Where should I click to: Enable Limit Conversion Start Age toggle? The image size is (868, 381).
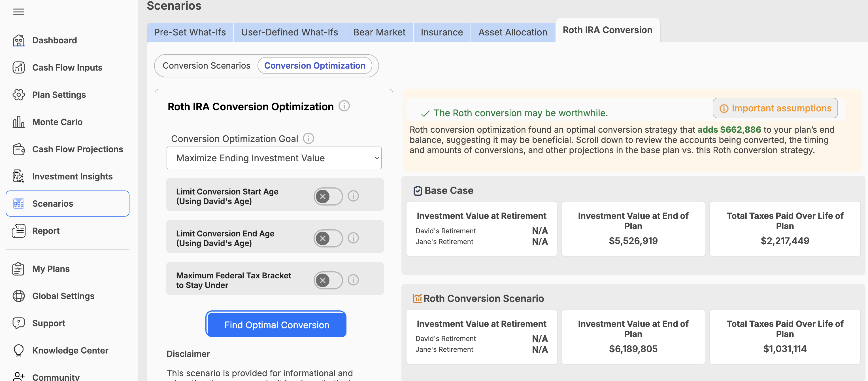coord(328,196)
